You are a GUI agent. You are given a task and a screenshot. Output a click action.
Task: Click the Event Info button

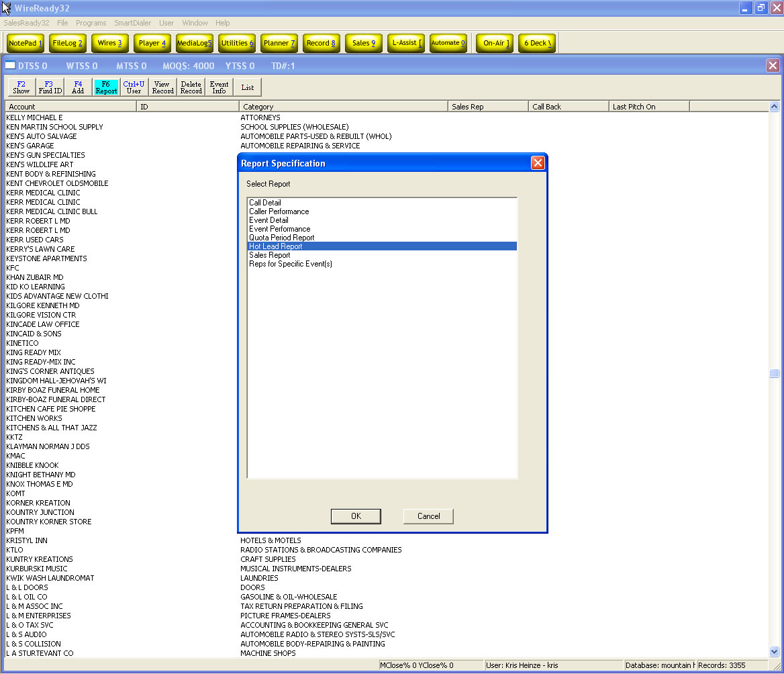point(219,87)
